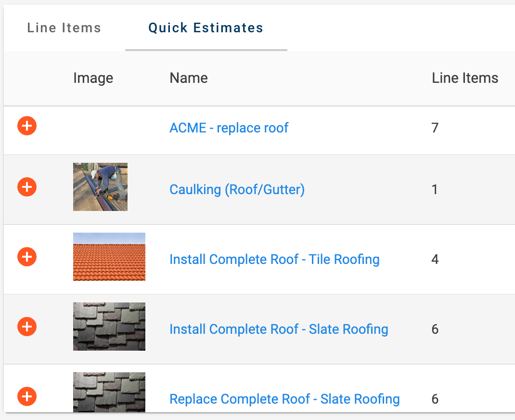Screen dimensions: 515x420
Task: Click line item count 7 for ACME
Action: [435, 128]
